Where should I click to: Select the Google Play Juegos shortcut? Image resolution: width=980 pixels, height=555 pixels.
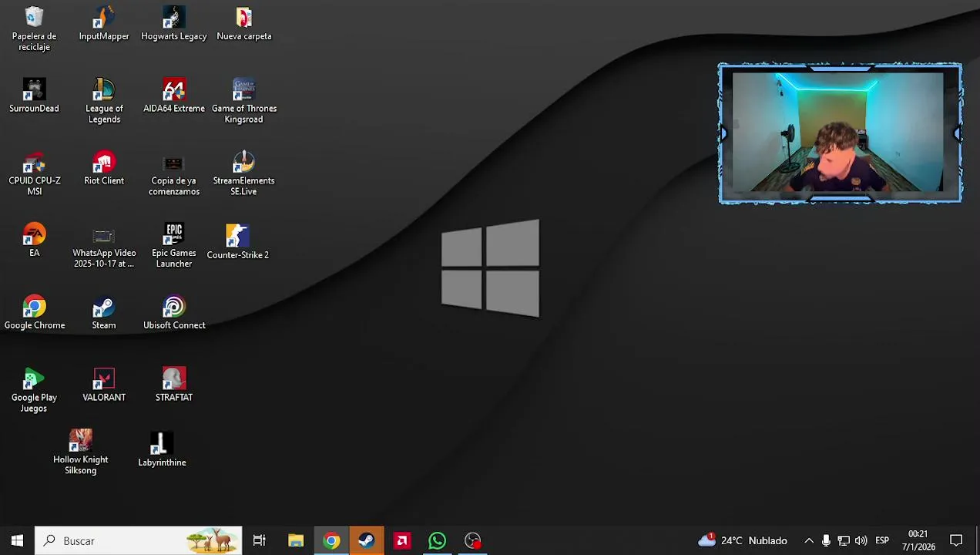[x=34, y=390]
